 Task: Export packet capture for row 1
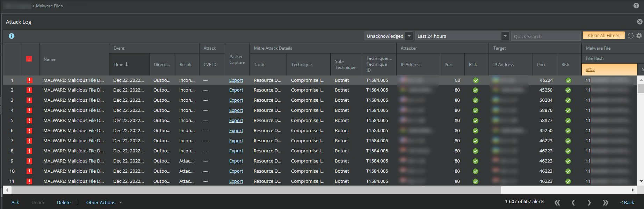(x=236, y=80)
